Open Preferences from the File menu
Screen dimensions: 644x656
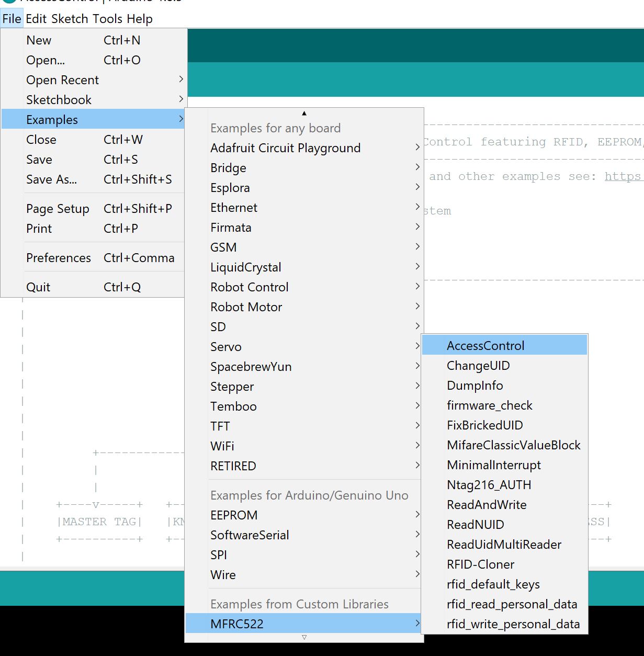94,258
